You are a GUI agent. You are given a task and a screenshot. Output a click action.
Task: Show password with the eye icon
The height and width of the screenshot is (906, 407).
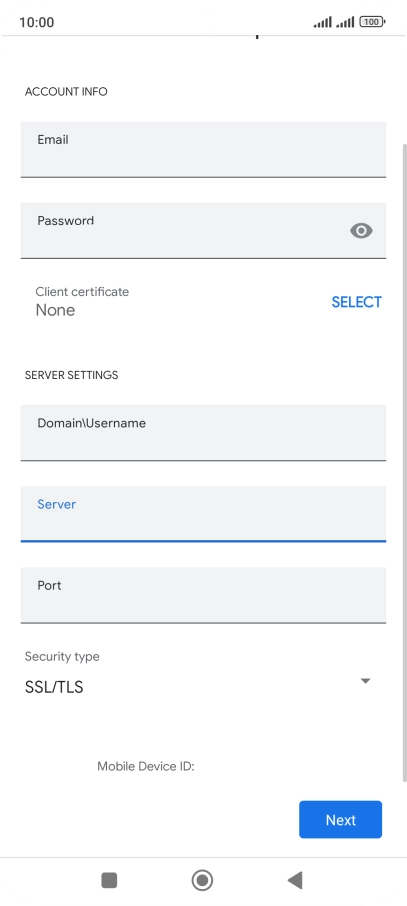pyautogui.click(x=361, y=231)
